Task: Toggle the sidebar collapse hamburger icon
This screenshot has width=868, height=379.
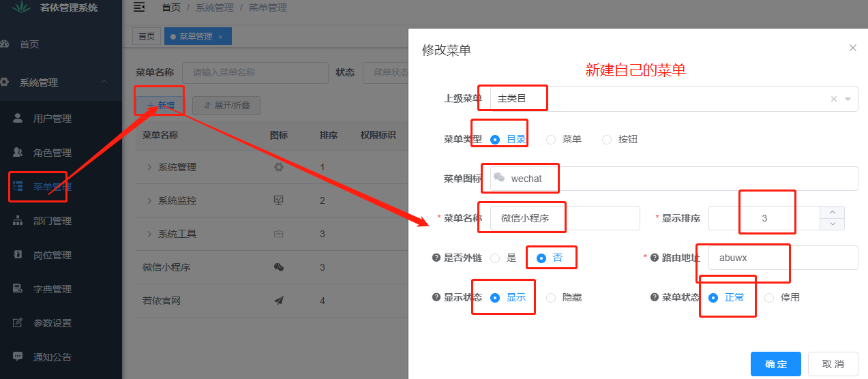Action: [x=139, y=7]
